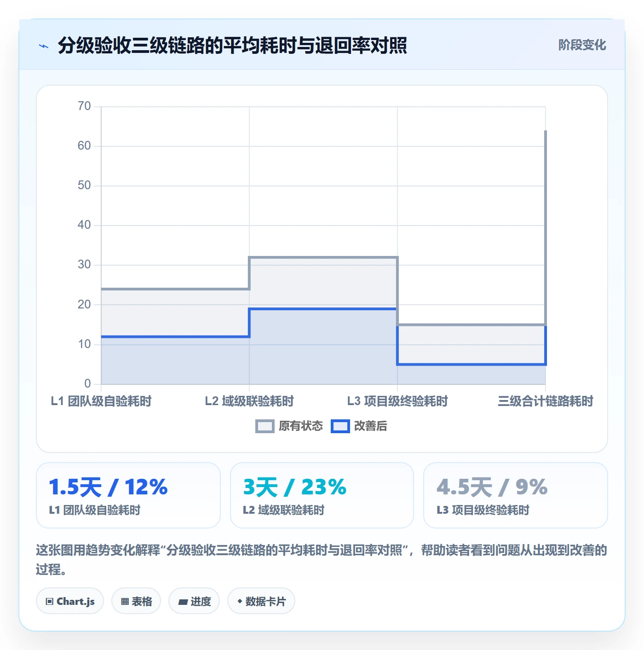Toggle the 原有状态 legend color box
The height and width of the screenshot is (650, 644).
(x=265, y=426)
